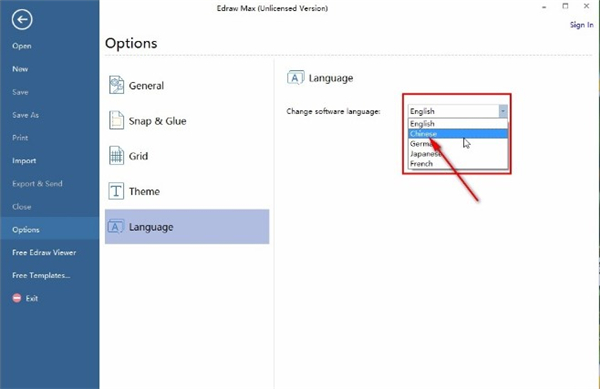600x389 pixels.
Task: Open Export & Send in sidebar
Action: [37, 184]
